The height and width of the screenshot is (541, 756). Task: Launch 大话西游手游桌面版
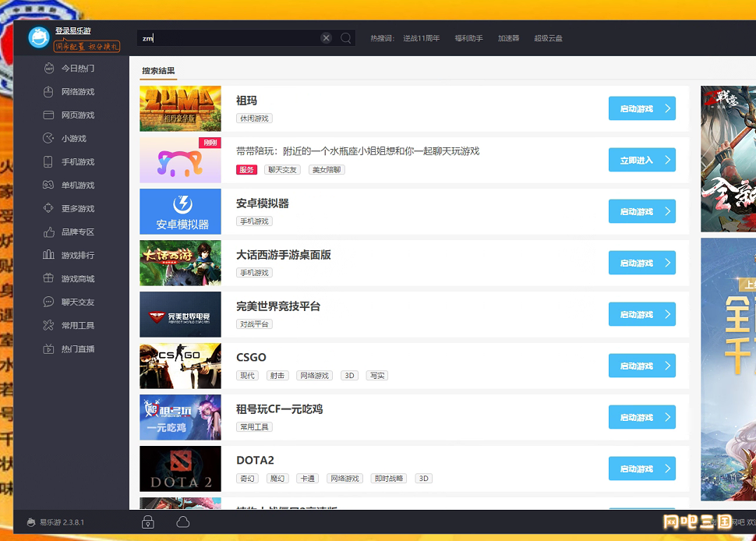click(x=642, y=263)
